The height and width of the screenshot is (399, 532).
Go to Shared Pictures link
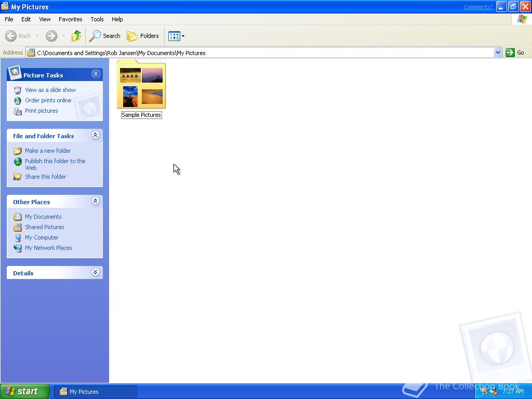pos(45,227)
